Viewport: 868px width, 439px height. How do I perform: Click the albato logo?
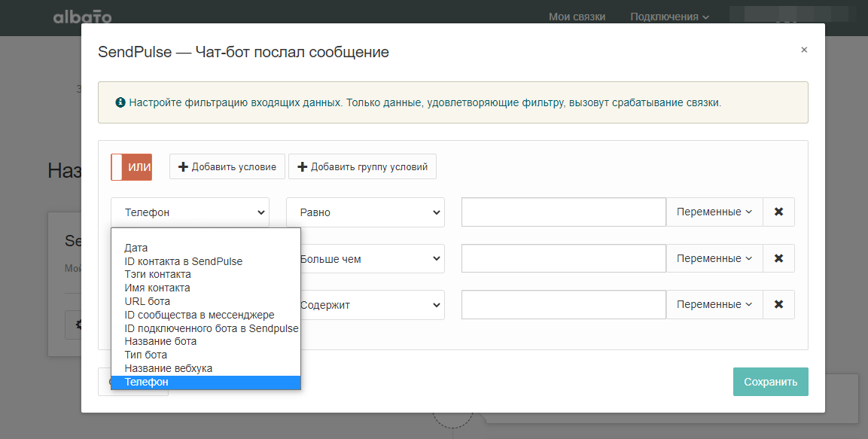coord(83,18)
